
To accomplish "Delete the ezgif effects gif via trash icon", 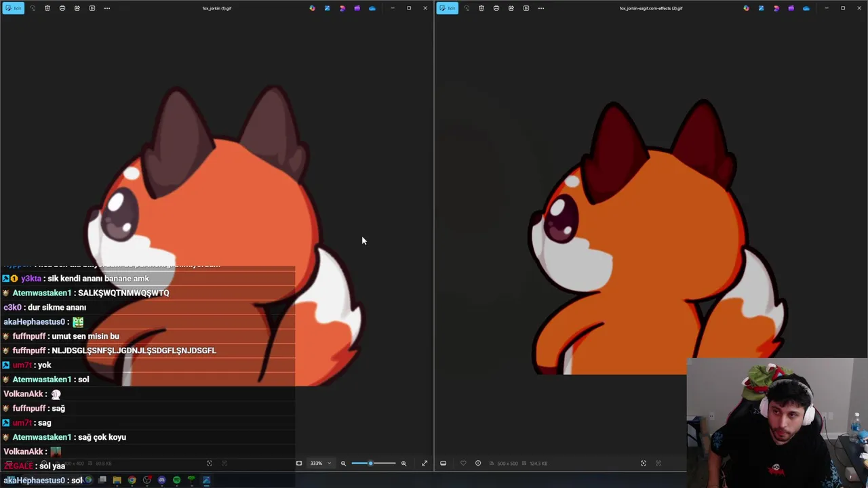I will (481, 8).
